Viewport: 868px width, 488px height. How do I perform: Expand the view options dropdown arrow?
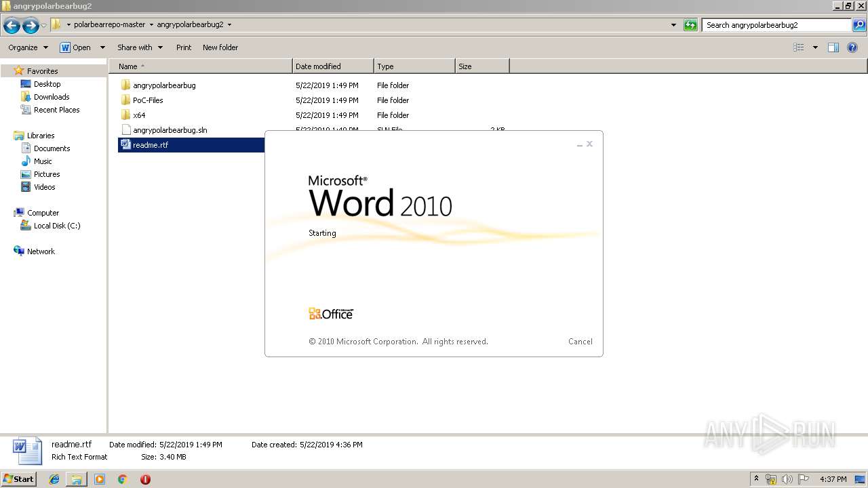pos(815,47)
